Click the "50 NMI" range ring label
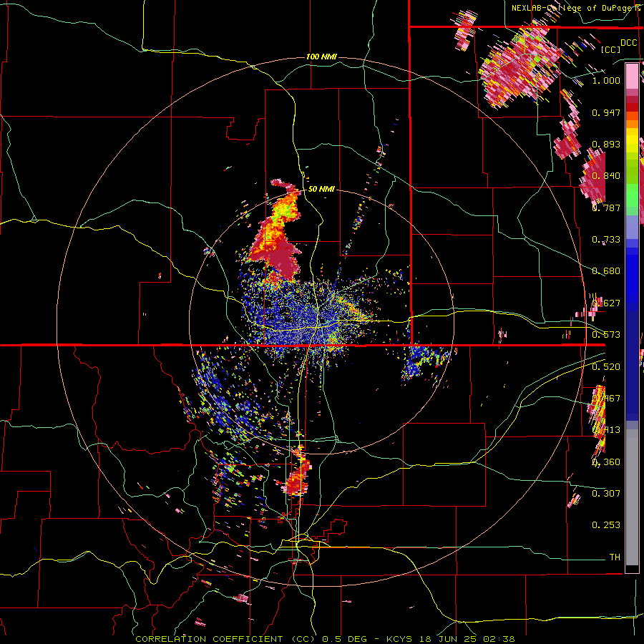 pos(321,189)
